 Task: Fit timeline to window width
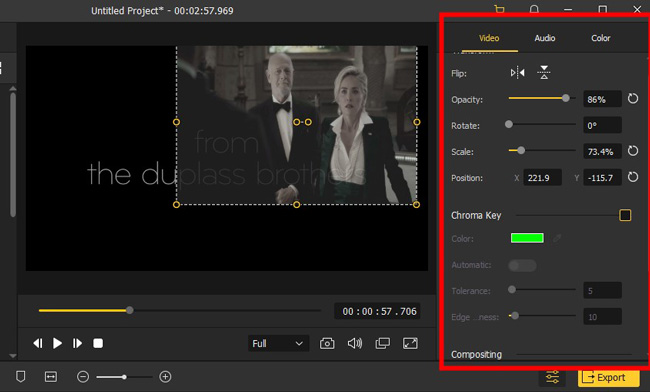tap(51, 377)
